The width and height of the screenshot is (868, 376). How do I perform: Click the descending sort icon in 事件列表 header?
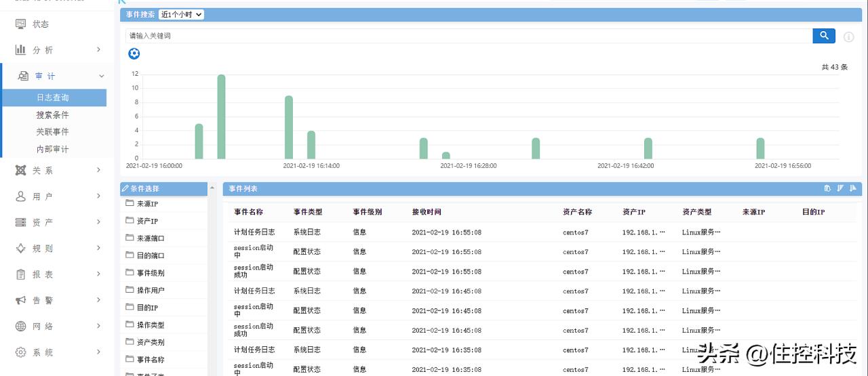point(840,188)
